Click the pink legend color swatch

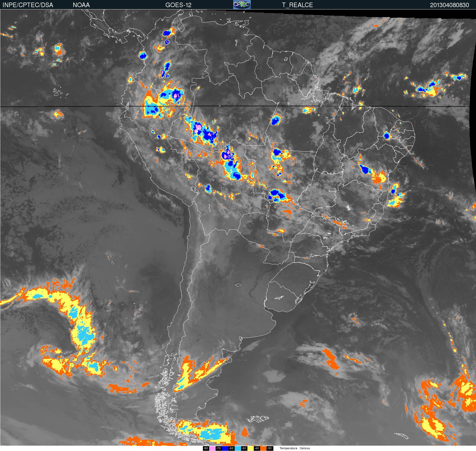tap(212, 448)
